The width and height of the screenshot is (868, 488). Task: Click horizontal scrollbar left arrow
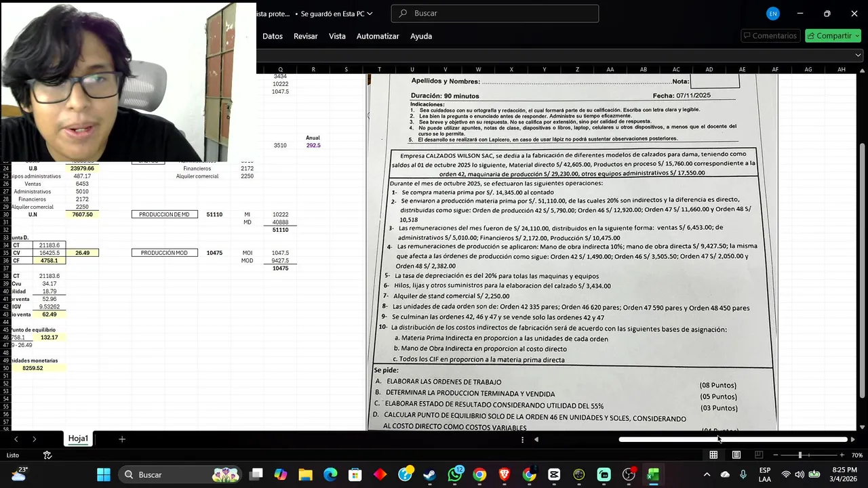(x=536, y=439)
